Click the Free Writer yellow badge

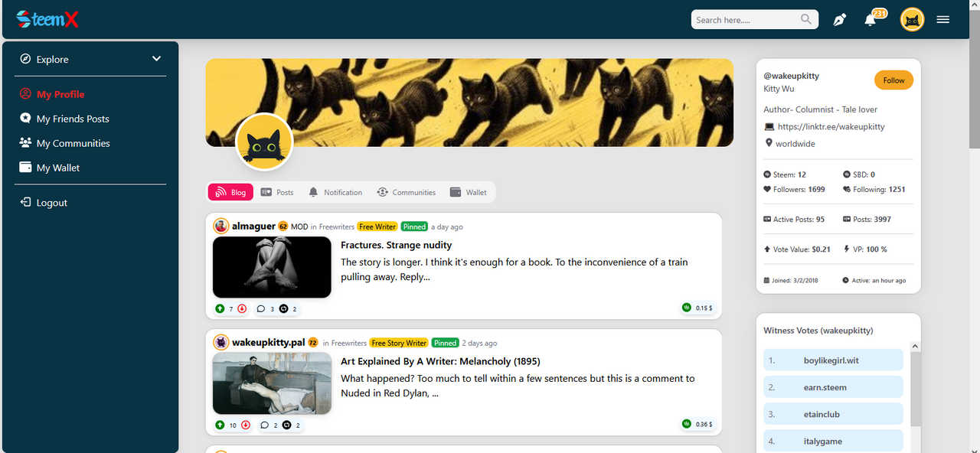click(x=377, y=226)
